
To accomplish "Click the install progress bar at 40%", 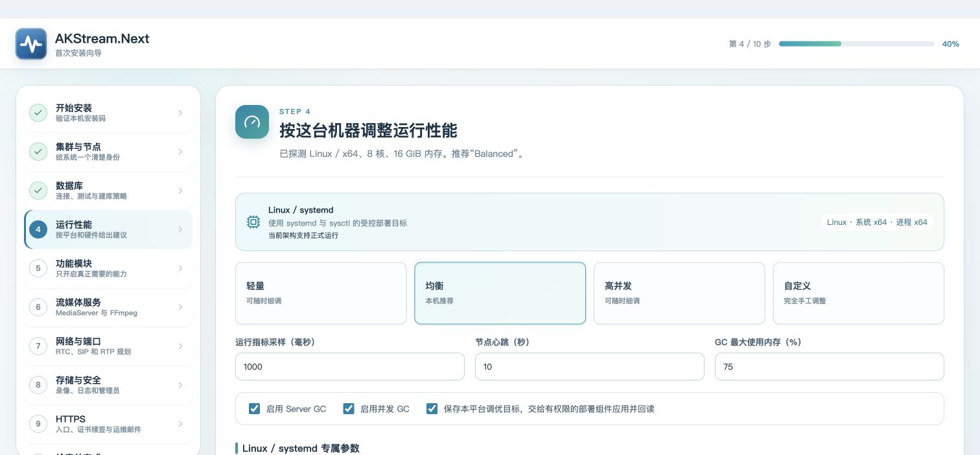I will [856, 44].
